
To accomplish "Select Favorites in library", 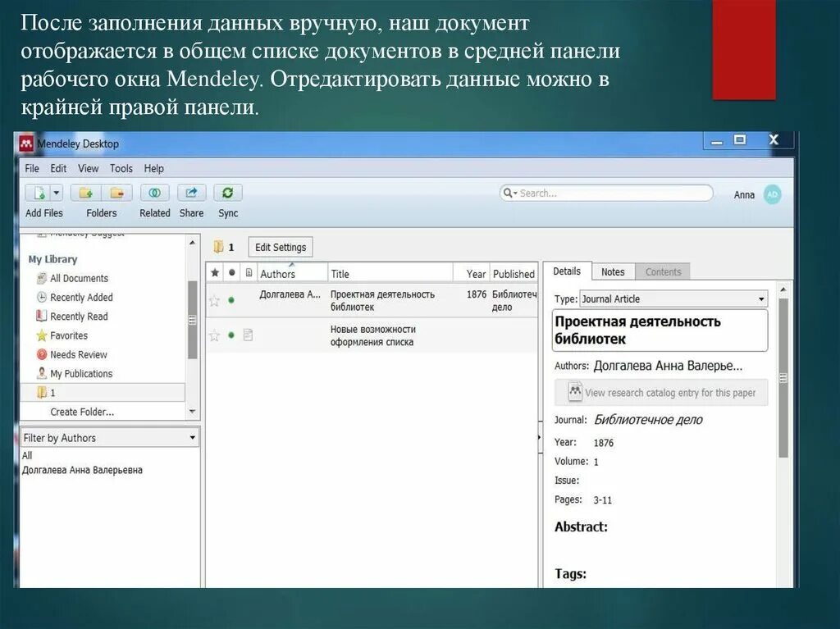I will 69,335.
